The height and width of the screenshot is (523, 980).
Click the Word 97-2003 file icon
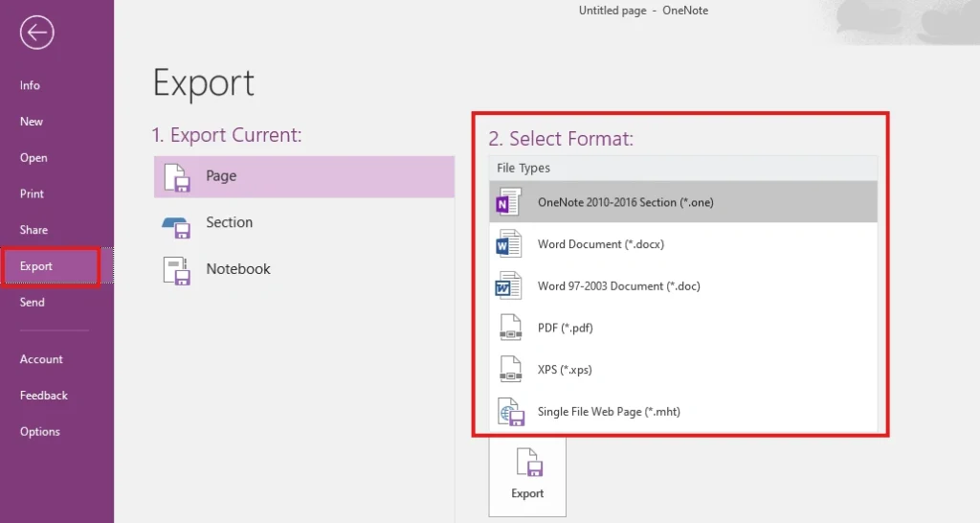(x=509, y=285)
